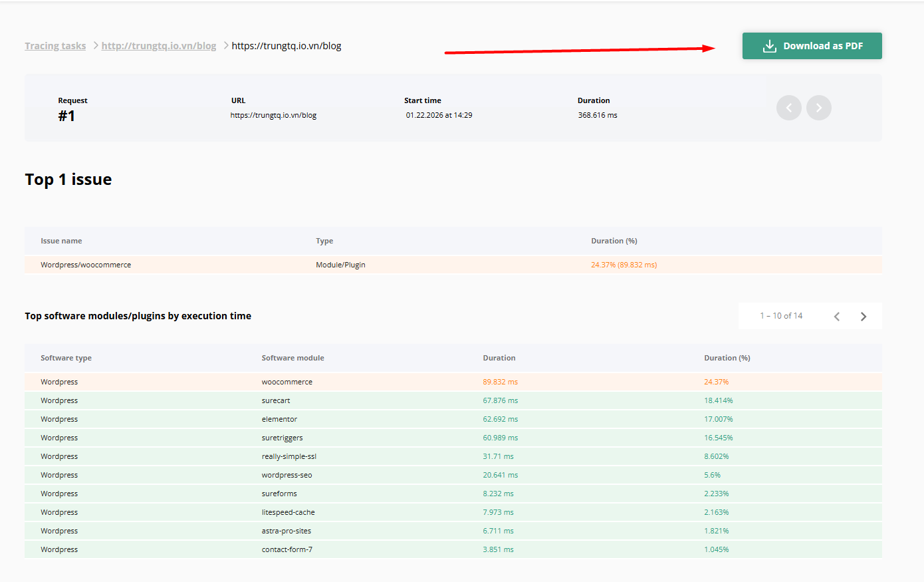Screen dimensions: 924x582
Task: Select the Wordpress/woocommerce issue name
Action: pos(86,265)
